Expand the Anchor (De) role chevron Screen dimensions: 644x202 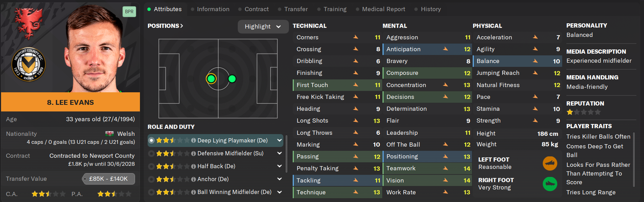click(x=279, y=179)
